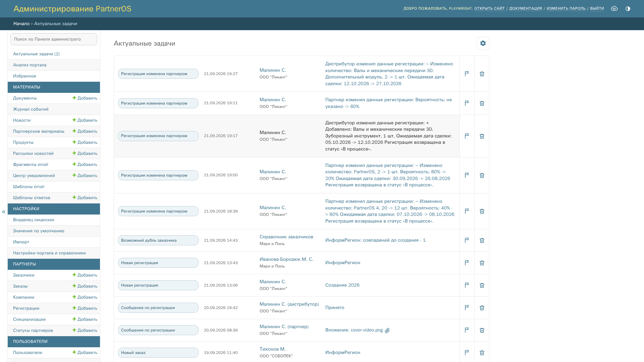The width and height of the screenshot is (644, 362).
Task: Click 'Изменить пароль' in header
Action: [x=566, y=9]
